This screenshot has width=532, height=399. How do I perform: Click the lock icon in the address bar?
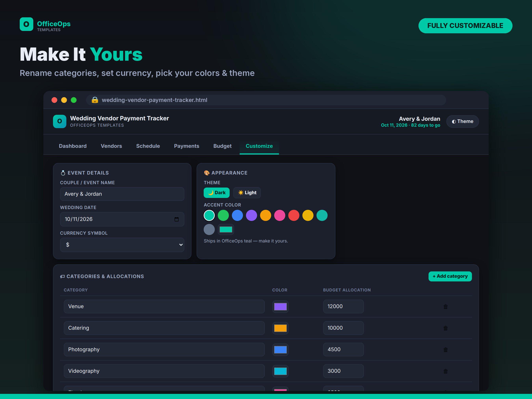point(95,100)
